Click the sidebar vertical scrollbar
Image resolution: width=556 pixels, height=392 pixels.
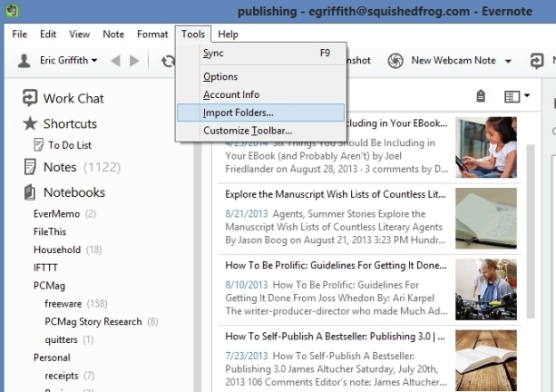pos(197,266)
